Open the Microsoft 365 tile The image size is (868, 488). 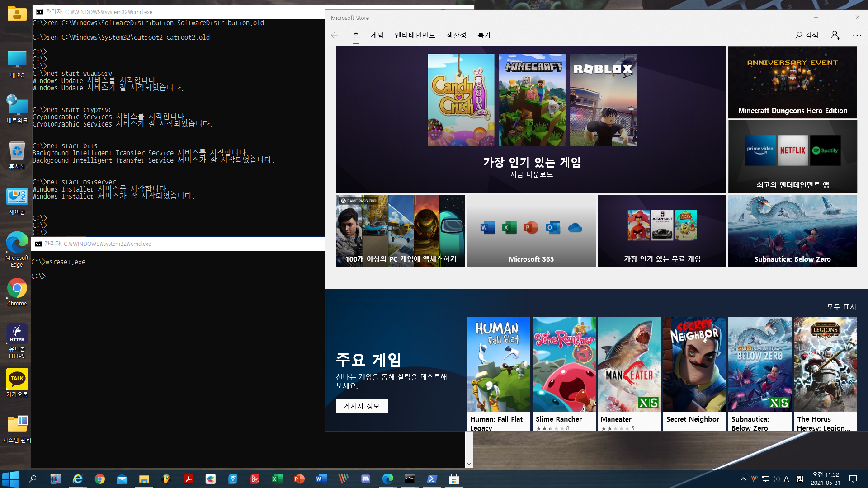(x=531, y=231)
